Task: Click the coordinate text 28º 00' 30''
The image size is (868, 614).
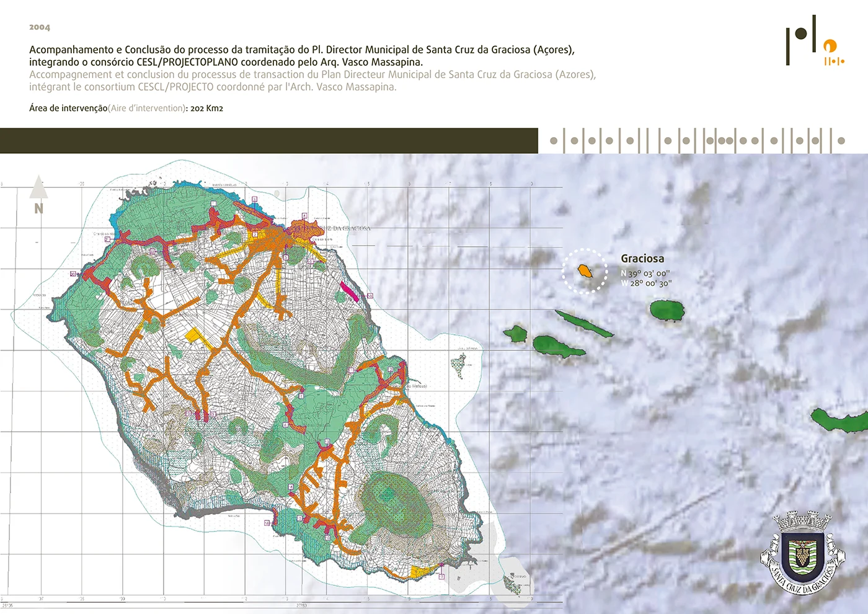Action: [x=650, y=283]
